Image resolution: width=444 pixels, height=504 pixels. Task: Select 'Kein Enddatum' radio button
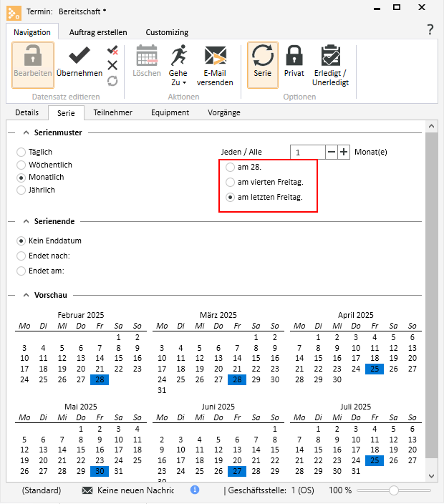pos(21,241)
